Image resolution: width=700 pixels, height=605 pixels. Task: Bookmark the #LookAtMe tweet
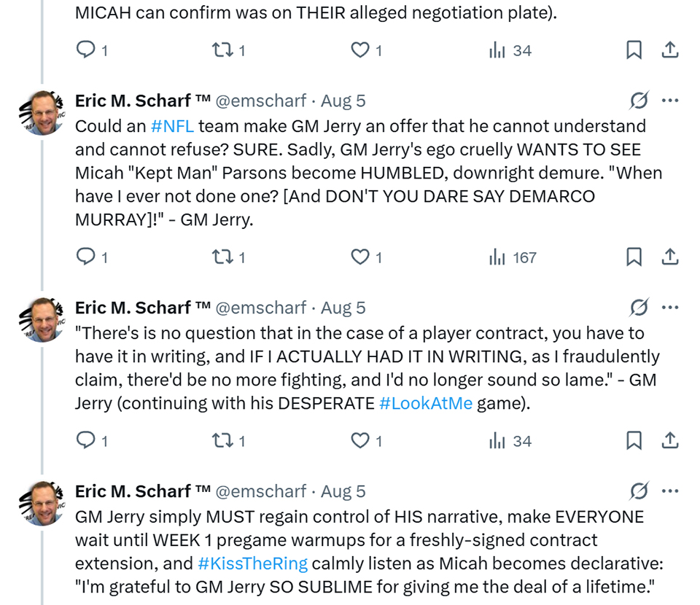pyautogui.click(x=634, y=441)
